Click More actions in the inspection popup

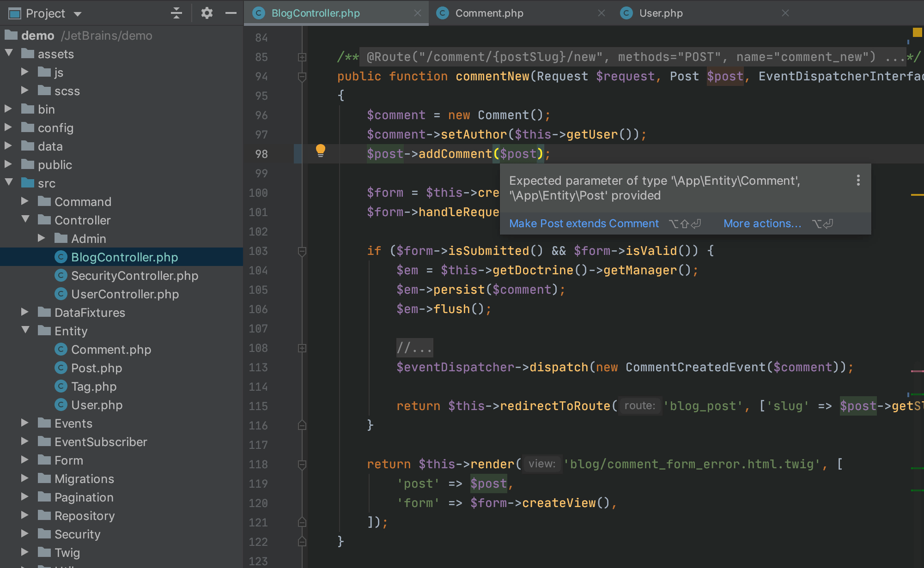coord(762,224)
